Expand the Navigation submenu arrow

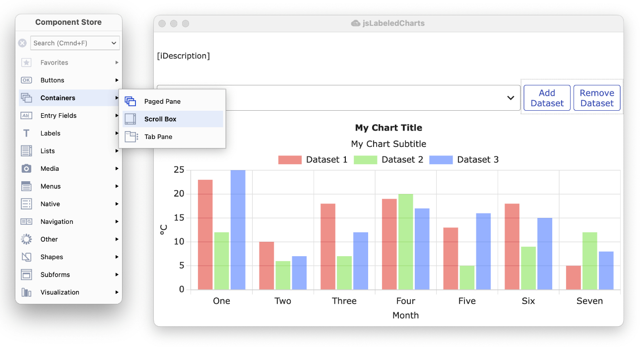coord(117,222)
